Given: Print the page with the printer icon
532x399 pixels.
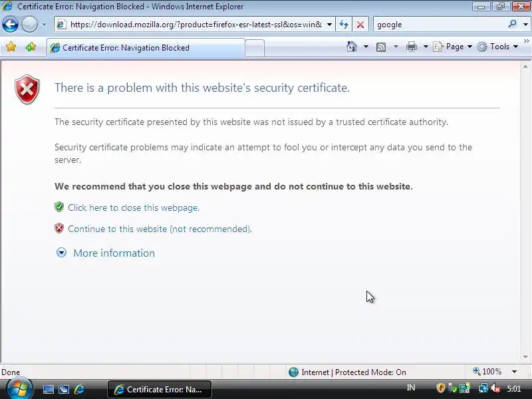Looking at the screenshot, I should [x=411, y=47].
